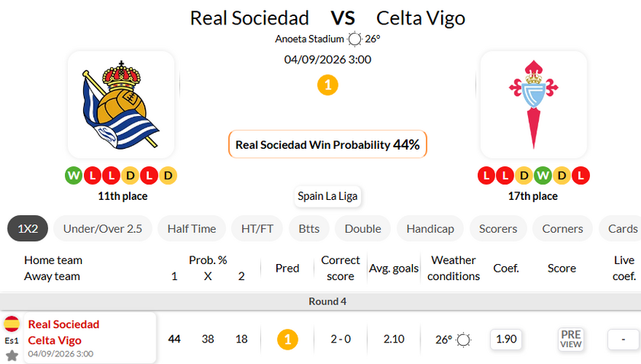Click the sun icon in the weather column
The height and width of the screenshot is (364, 641).
[464, 340]
